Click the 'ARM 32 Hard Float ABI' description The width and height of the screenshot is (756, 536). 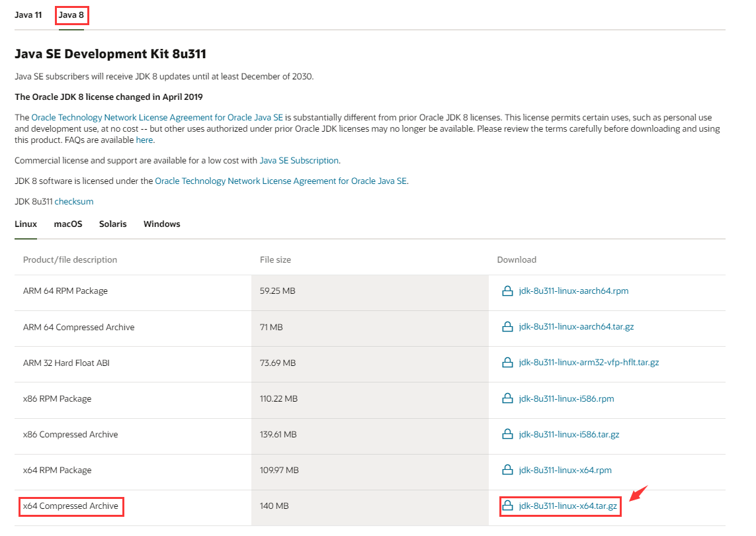[66, 363]
